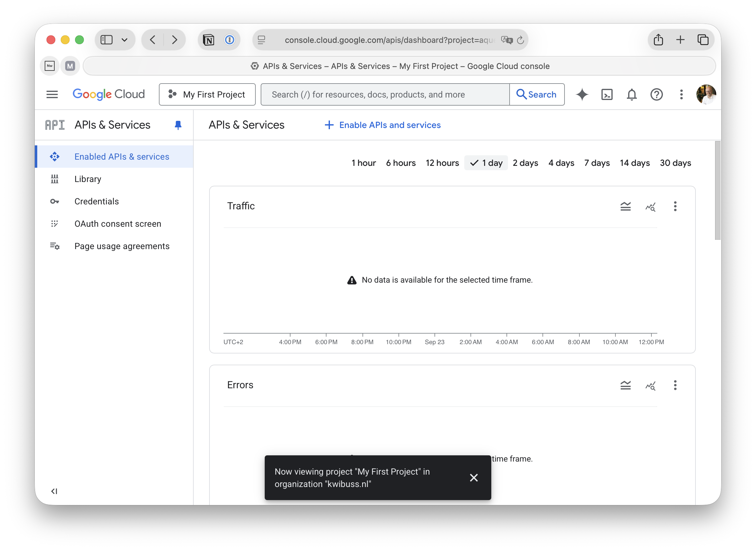Select the 1 hour time range
This screenshot has width=756, height=551.
[363, 163]
